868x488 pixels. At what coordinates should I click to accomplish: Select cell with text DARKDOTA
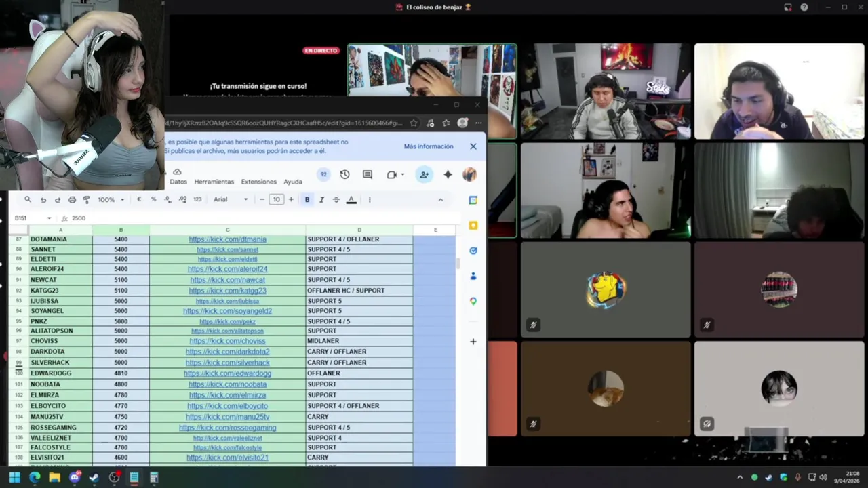point(60,352)
